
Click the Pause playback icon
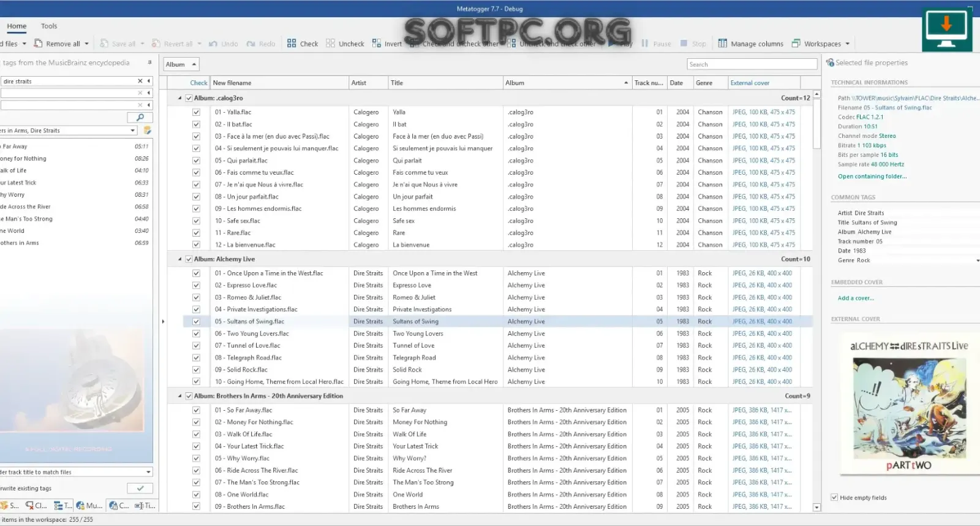coord(645,44)
